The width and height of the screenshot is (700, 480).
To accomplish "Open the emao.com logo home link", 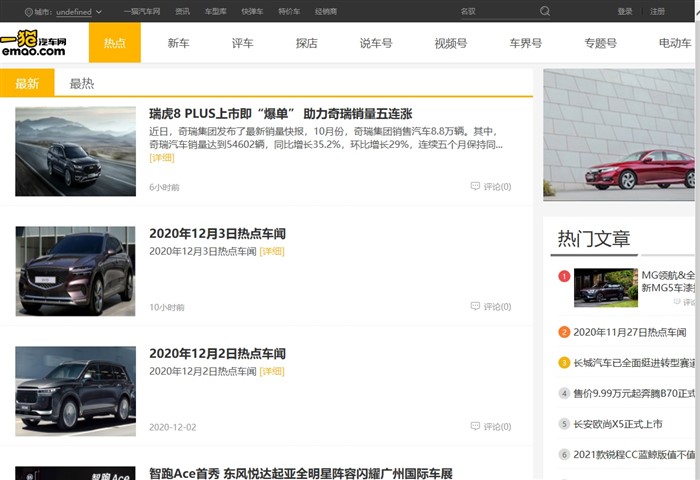I will [x=34, y=43].
